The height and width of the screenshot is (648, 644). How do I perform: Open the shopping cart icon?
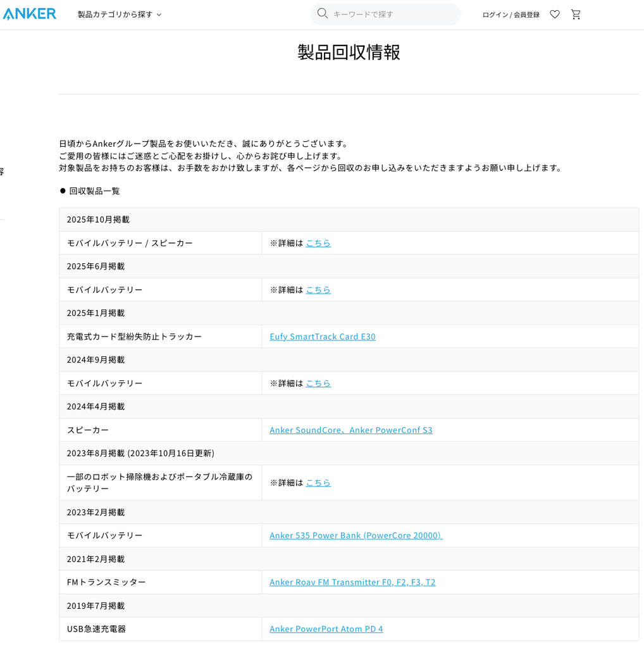click(576, 15)
